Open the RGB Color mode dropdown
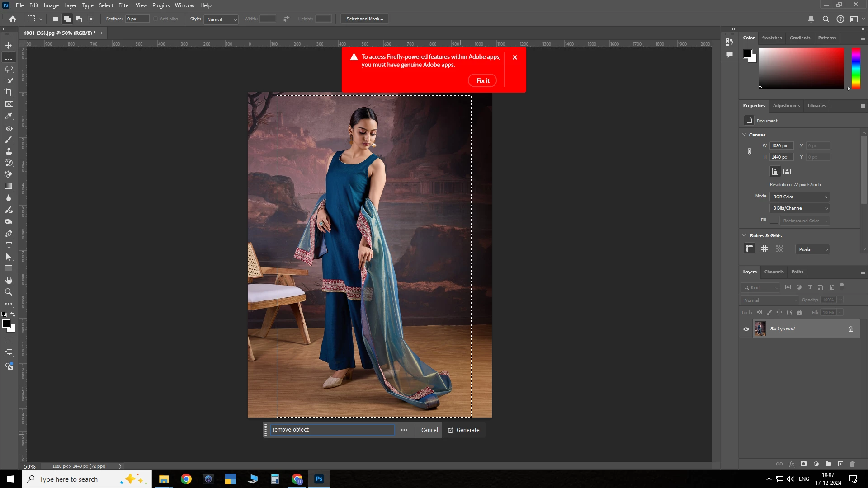868x488 pixels. tap(800, 197)
